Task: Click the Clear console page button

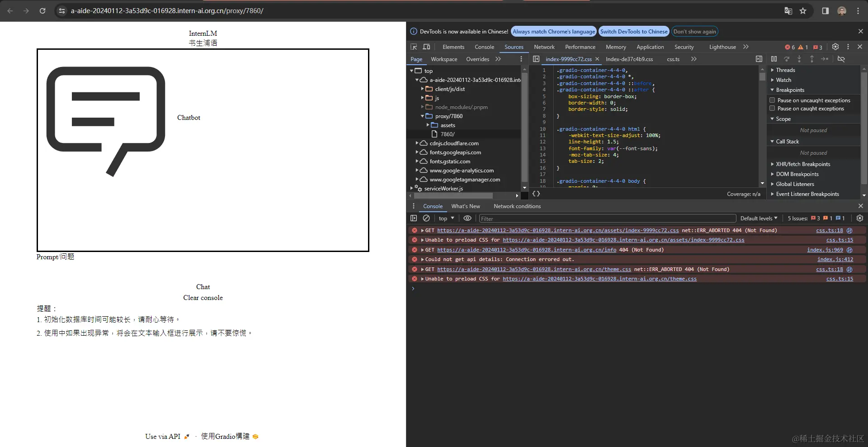Action: tap(203, 298)
